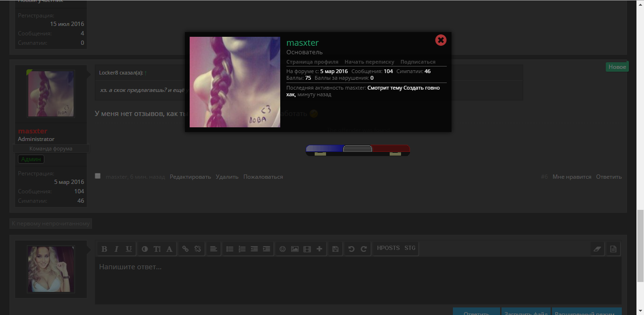Click the signature banner image in post
The height and width of the screenshot is (315, 644).
click(358, 150)
